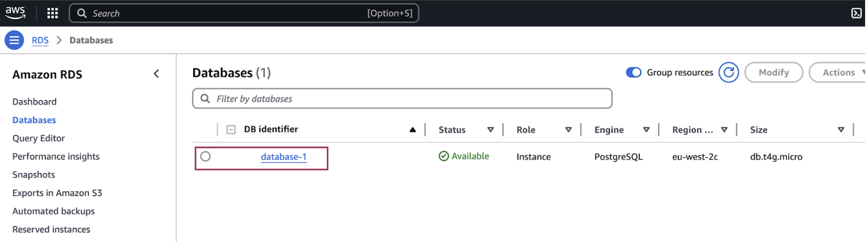Collapse grouped rows next to DB identifier
This screenshot has height=246, width=868.
[x=231, y=130]
